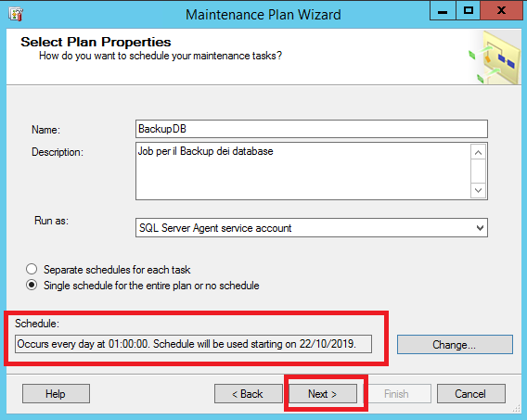The image size is (527, 420).
Task: Click the maintenance plan graphic in header
Action: pyautogui.click(x=495, y=57)
